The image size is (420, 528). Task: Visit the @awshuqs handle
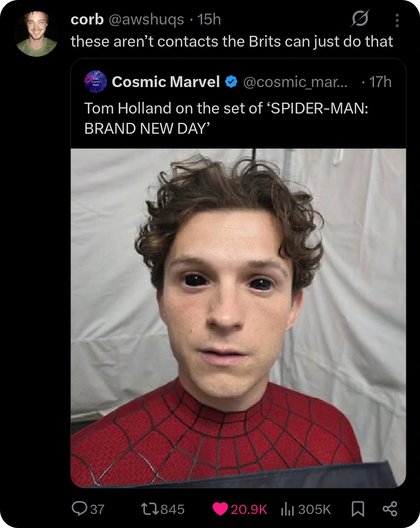146,19
